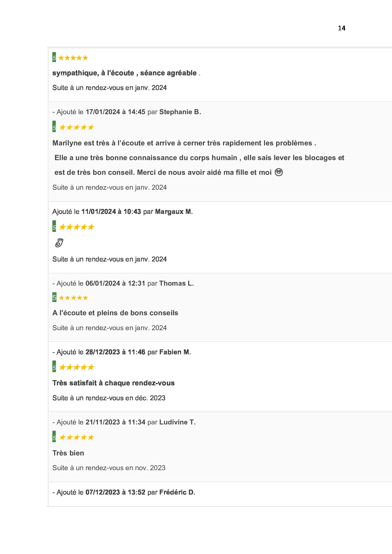Viewport: 392px width, 554px height.
Task: Click the stars under Stephanie B.'s review header
Action: [x=77, y=127]
